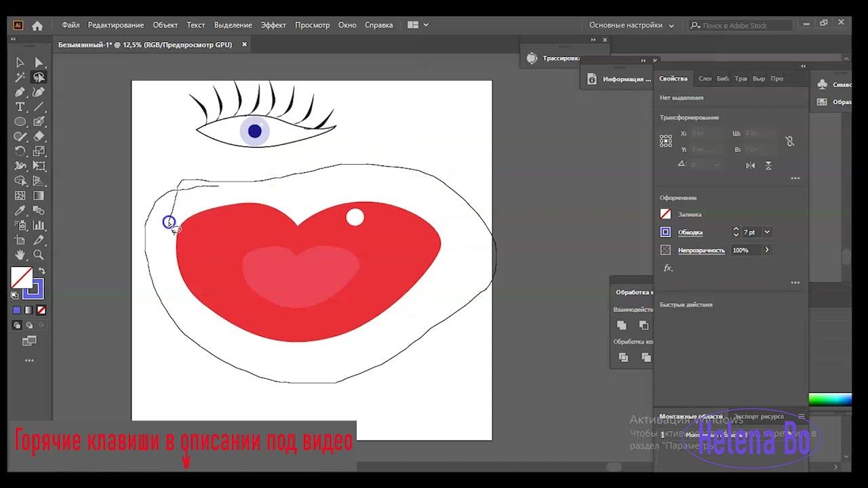868x488 pixels.
Task: Open the Объект menu
Action: (165, 25)
